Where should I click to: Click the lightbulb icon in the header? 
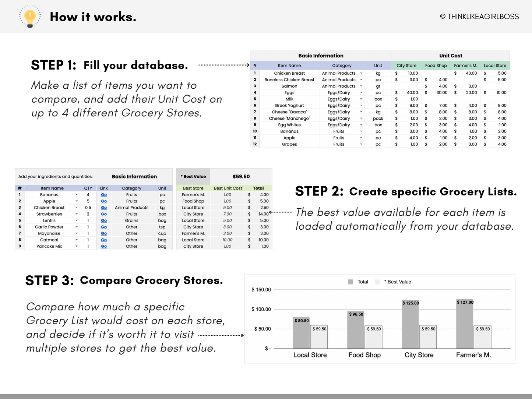click(30, 16)
